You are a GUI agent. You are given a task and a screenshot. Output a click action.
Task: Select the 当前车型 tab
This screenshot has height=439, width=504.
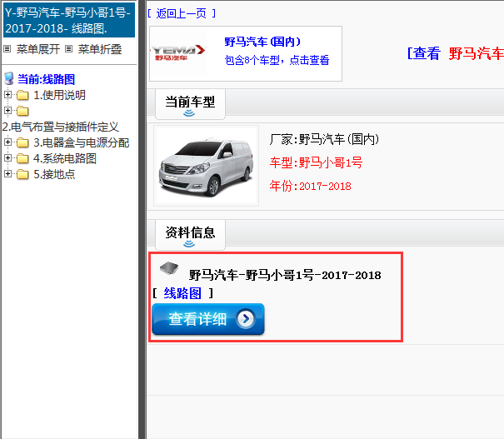190,104
